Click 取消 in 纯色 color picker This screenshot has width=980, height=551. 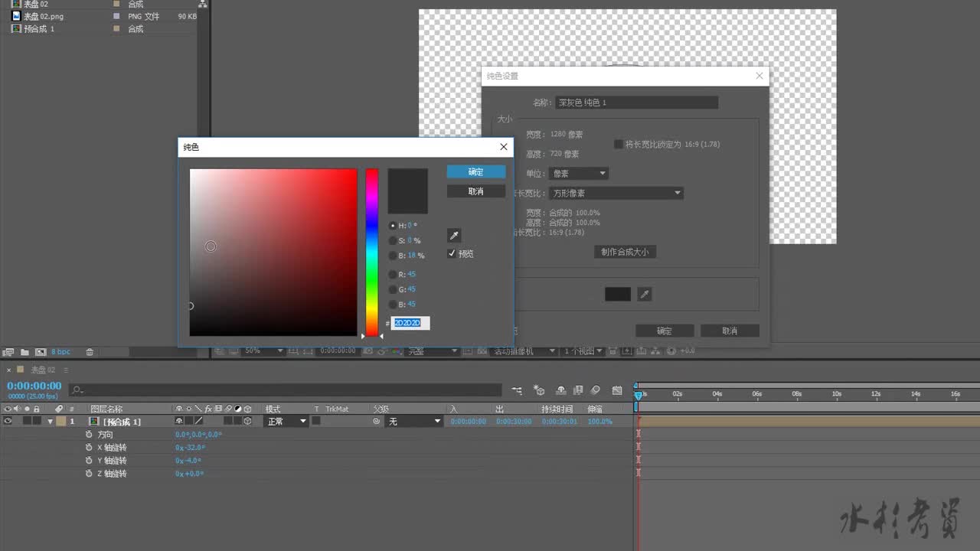tap(476, 191)
